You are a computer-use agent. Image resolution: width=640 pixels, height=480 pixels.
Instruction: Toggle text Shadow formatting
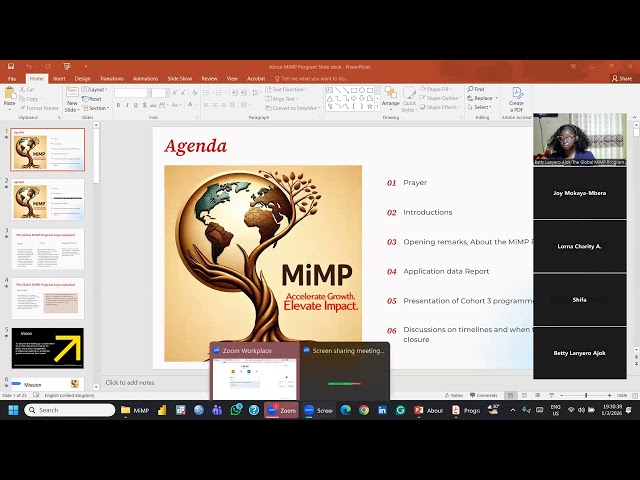(x=144, y=105)
